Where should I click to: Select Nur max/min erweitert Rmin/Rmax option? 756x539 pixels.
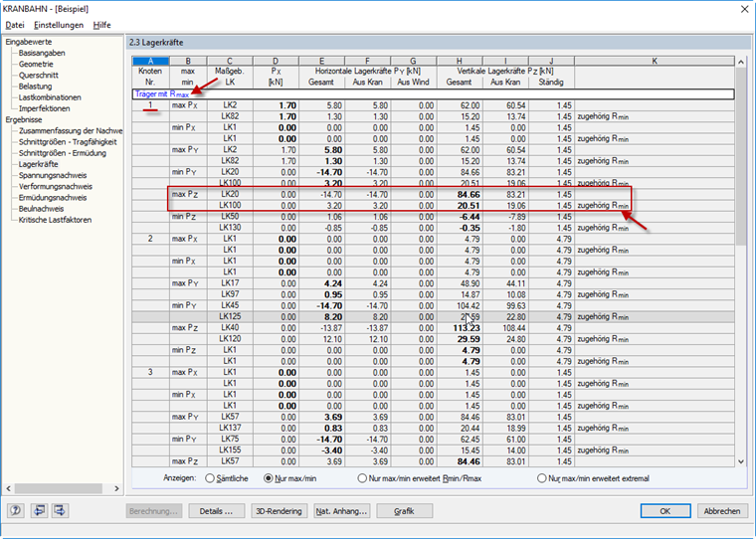point(362,478)
